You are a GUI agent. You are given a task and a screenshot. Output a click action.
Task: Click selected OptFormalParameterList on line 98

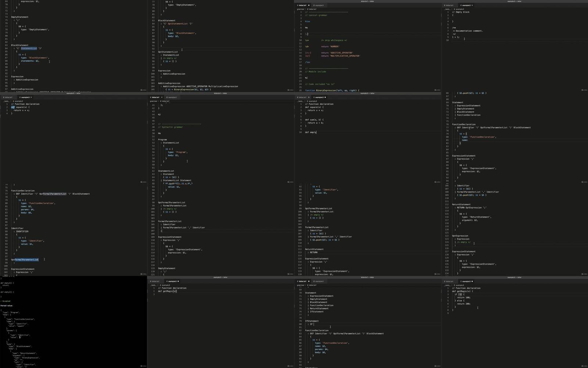point(25,260)
